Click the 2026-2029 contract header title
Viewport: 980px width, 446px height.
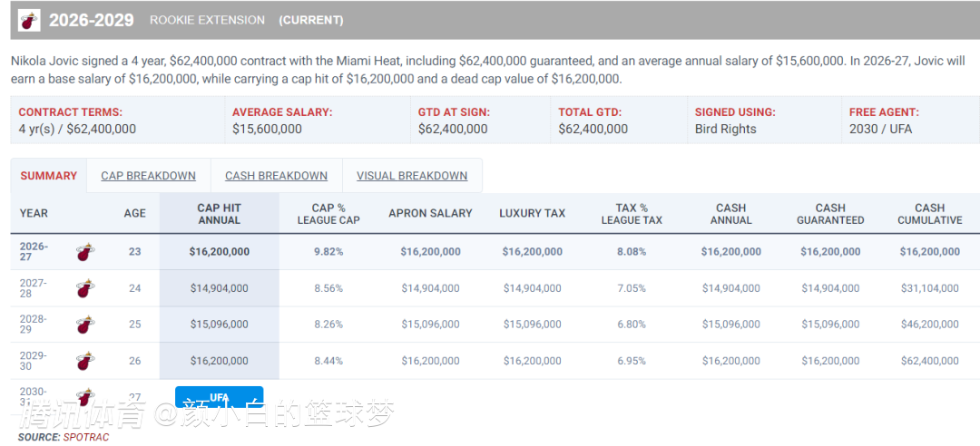pos(92,20)
